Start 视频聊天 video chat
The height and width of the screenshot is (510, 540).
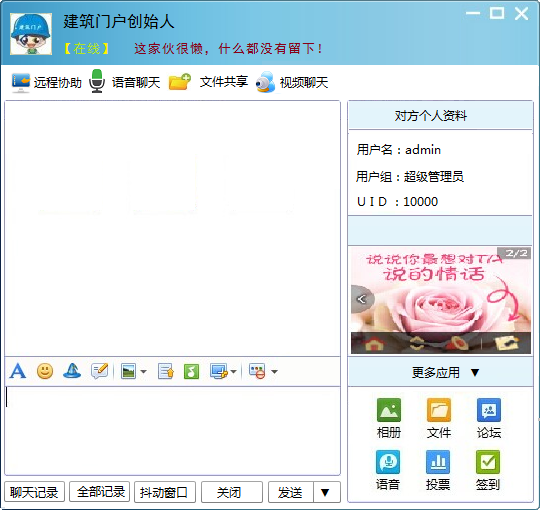click(292, 82)
